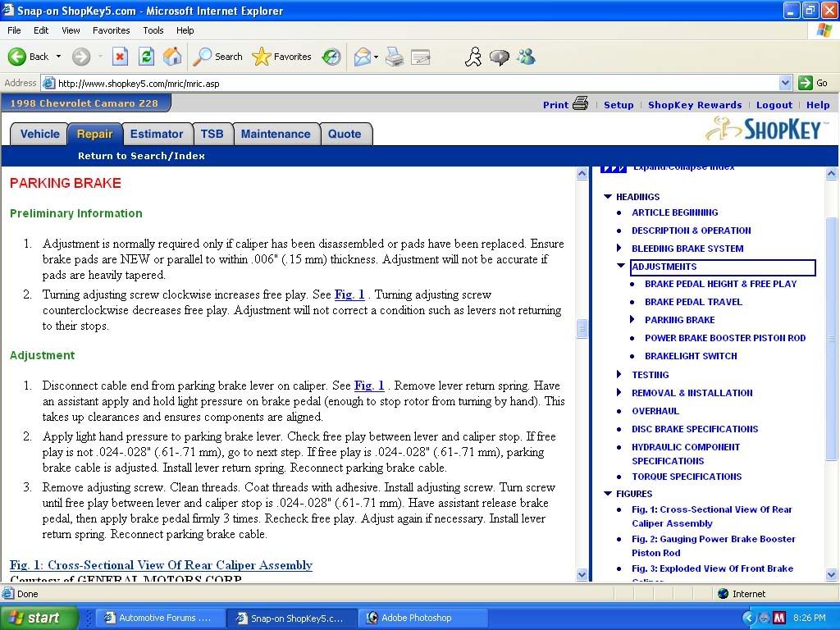Viewport: 840px width, 630px height.
Task: Select the Repair tab
Action: (95, 134)
